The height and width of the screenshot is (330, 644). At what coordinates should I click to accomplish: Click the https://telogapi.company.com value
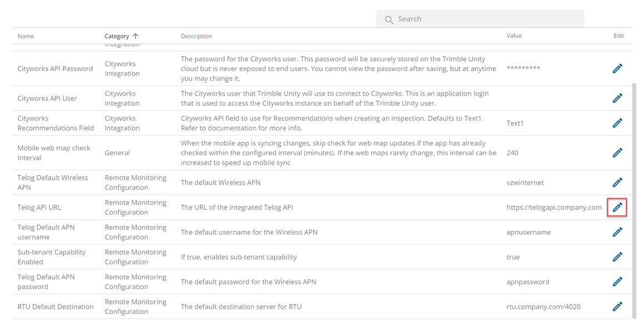554,207
